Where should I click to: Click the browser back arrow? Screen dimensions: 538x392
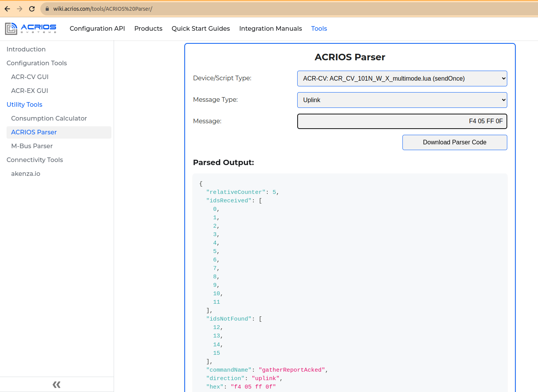(7, 9)
